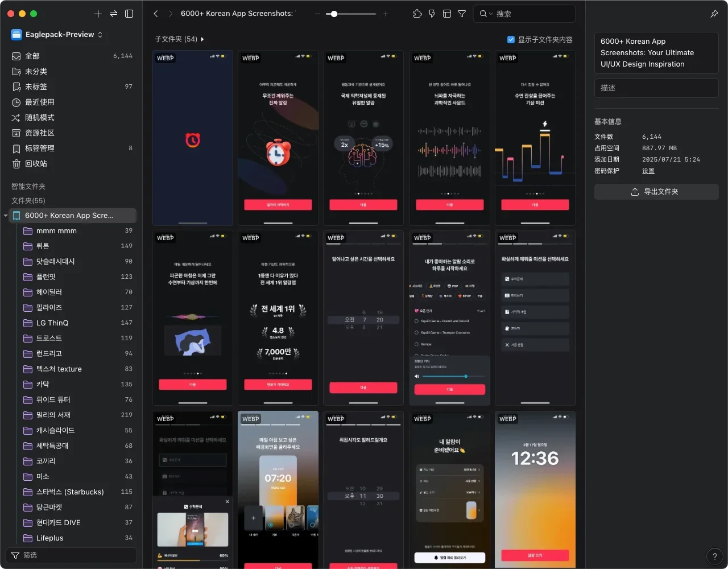Click the switch library arrows icon
Viewport: 728px width, 569px height.
click(x=114, y=14)
